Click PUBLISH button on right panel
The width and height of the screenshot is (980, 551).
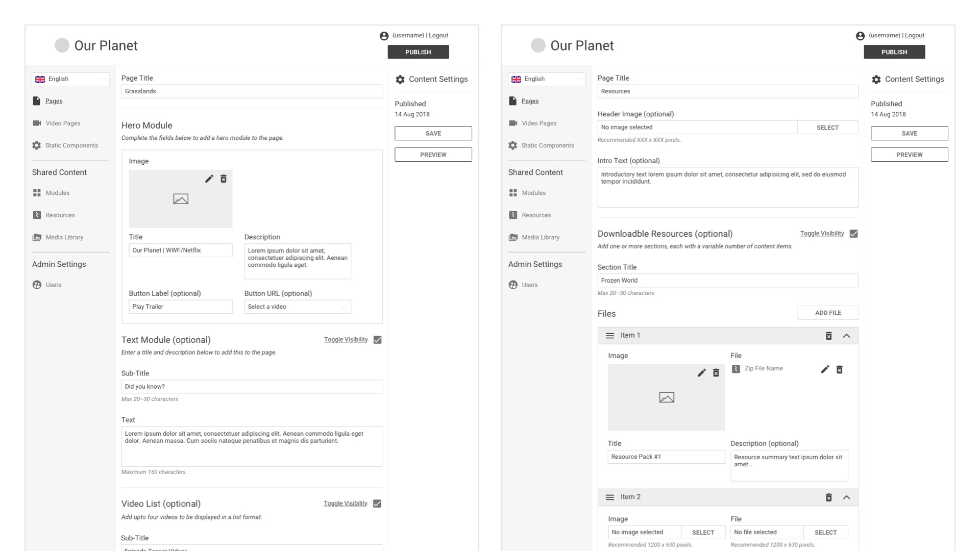click(894, 52)
